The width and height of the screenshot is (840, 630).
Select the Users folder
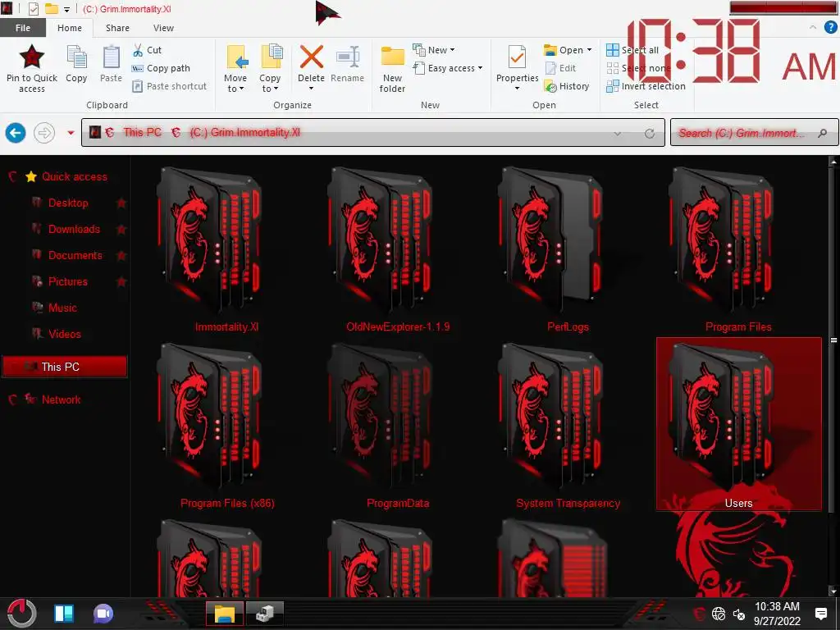(x=739, y=424)
